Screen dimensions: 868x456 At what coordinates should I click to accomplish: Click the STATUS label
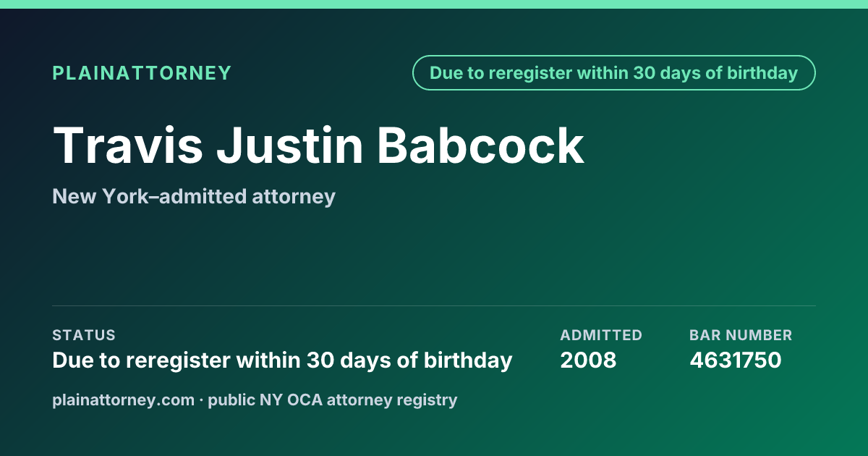click(x=84, y=335)
